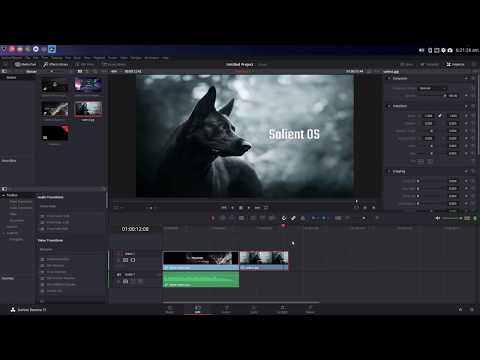
Task: Open the Media Pool panel
Action: coord(25,64)
